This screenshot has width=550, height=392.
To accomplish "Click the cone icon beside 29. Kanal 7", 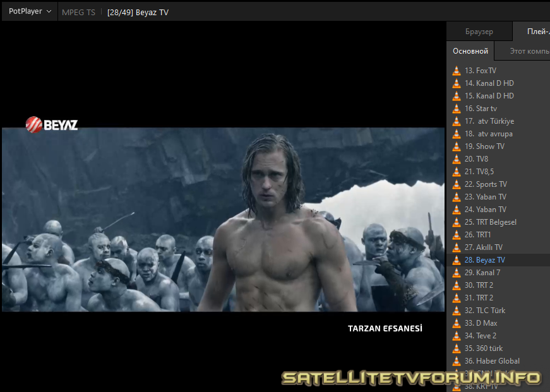I will click(457, 273).
